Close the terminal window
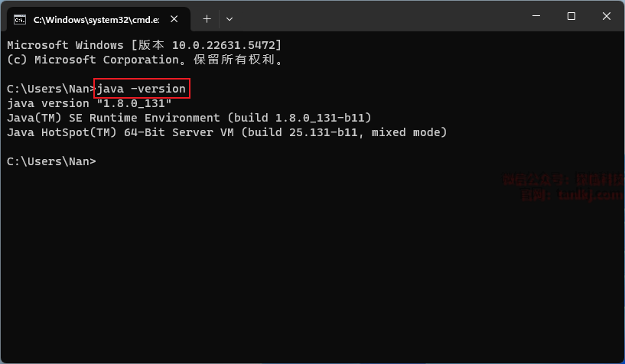Viewport: 625px width, 364px height. tap(606, 17)
